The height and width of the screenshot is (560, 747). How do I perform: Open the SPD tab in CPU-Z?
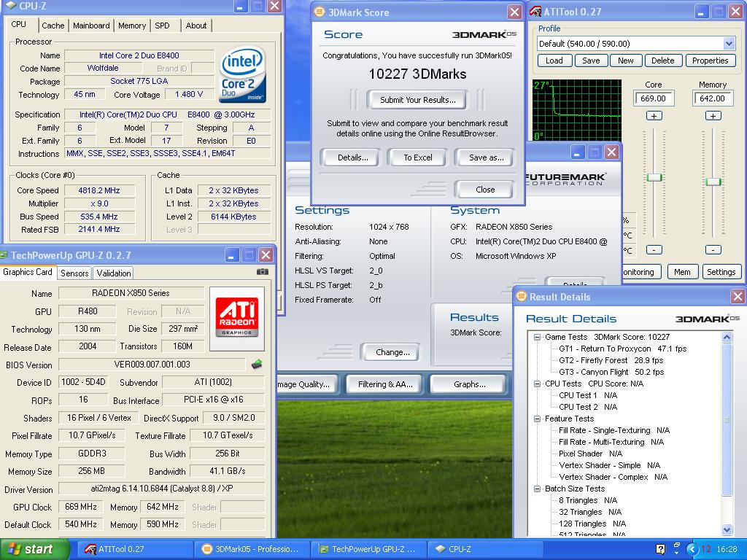click(162, 26)
